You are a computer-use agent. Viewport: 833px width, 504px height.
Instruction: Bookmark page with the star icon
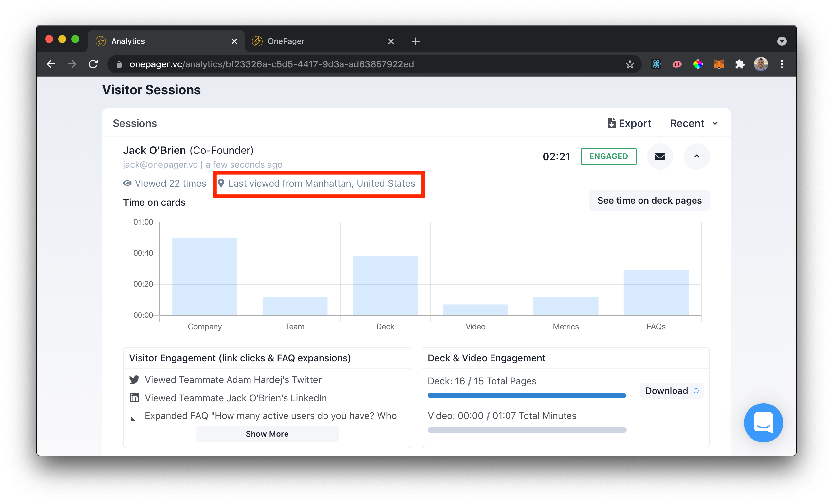click(x=629, y=64)
